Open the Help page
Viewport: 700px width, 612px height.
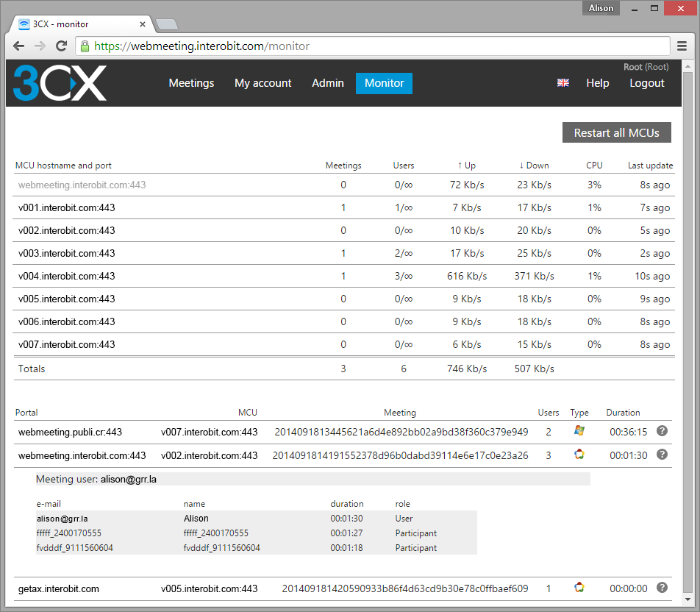(597, 83)
